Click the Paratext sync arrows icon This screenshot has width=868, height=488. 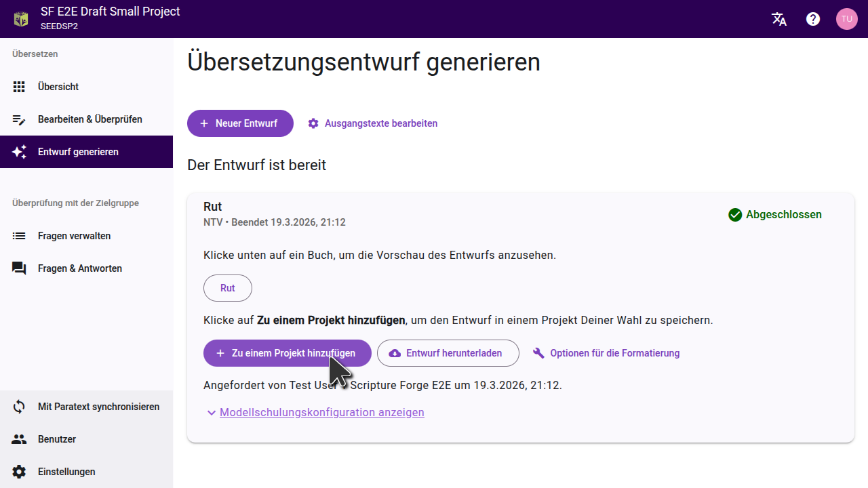click(19, 407)
